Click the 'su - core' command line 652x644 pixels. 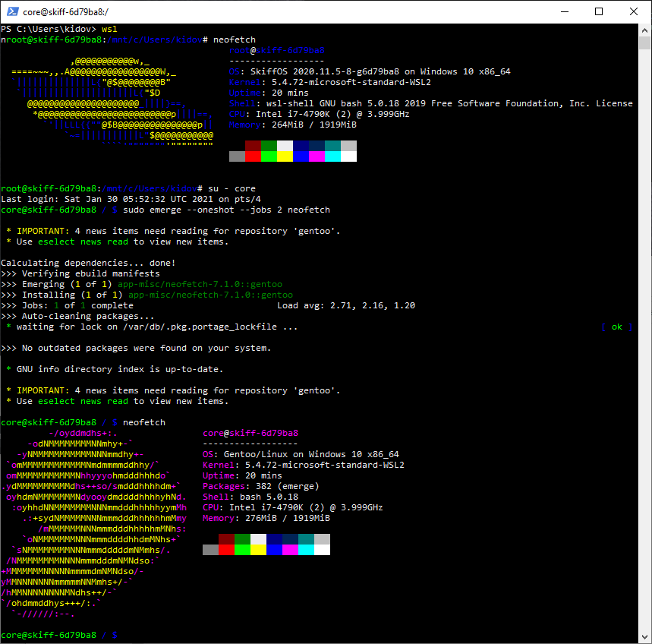[128, 188]
